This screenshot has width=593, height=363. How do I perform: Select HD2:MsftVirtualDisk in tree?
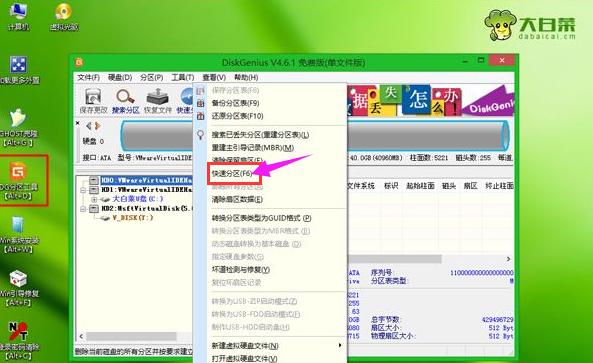tap(146, 208)
